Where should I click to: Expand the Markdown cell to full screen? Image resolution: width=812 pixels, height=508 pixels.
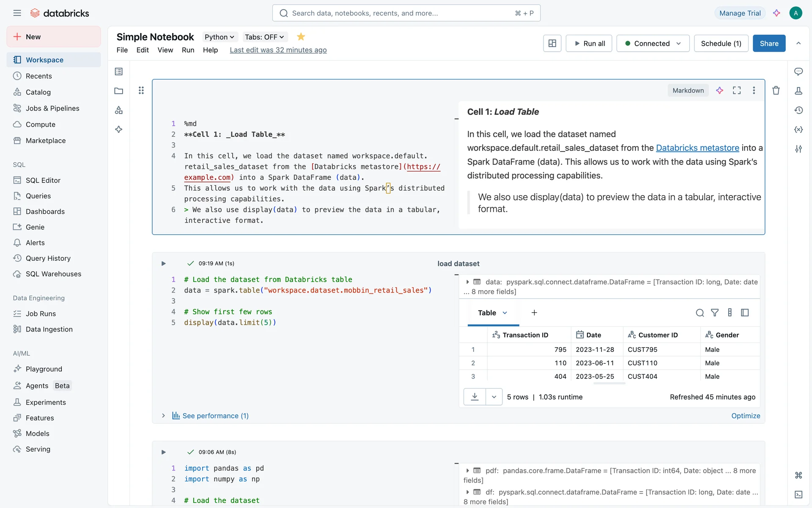737,91
